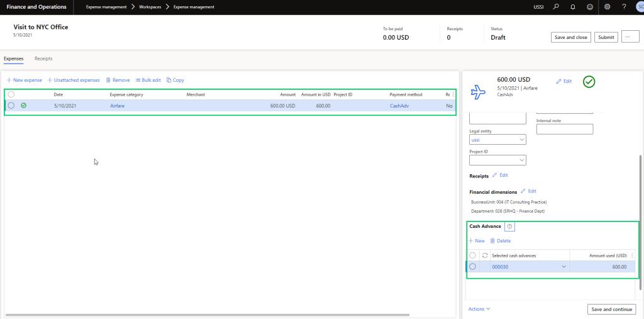
Task: Open the settings gear icon
Action: [x=607, y=7]
